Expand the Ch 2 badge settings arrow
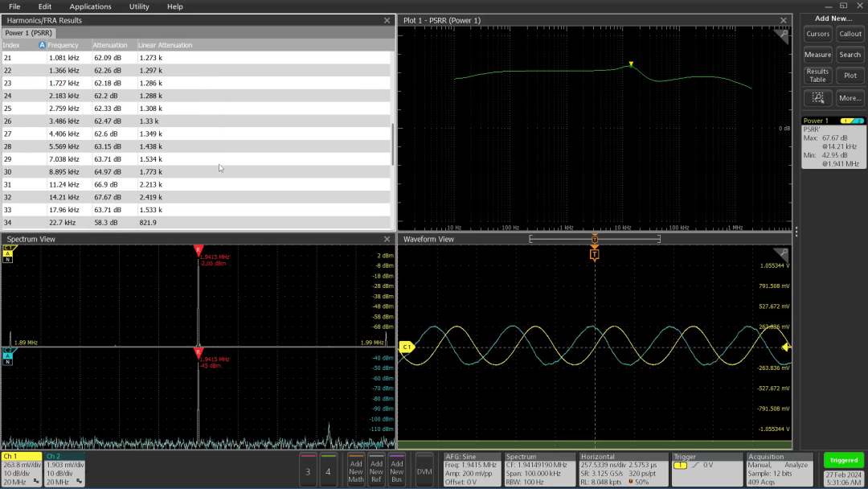868x489 pixels. [x=79, y=481]
